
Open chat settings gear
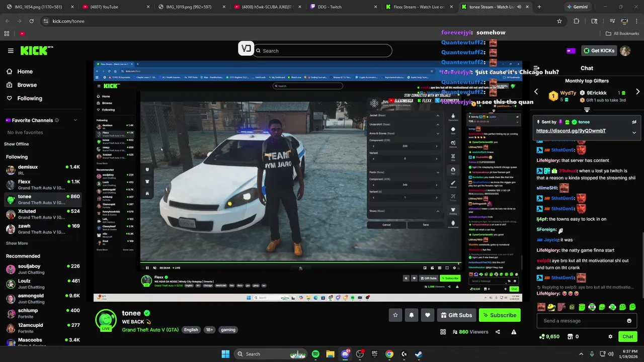(x=610, y=337)
